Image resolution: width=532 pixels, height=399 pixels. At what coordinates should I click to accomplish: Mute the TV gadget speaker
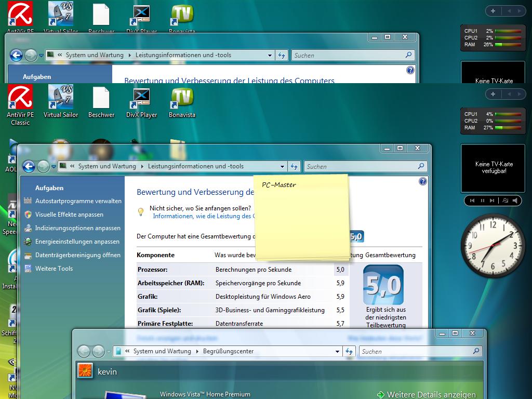coord(515,201)
